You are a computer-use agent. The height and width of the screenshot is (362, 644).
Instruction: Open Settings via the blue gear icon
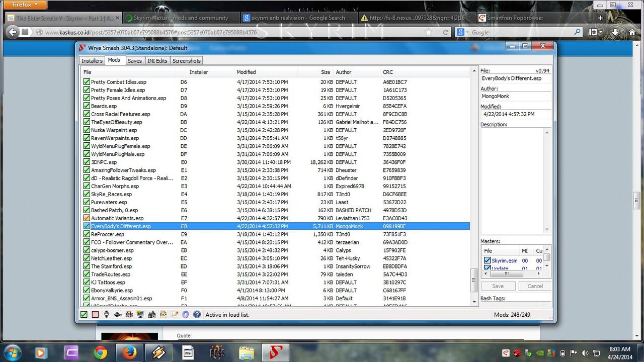pos(186,314)
